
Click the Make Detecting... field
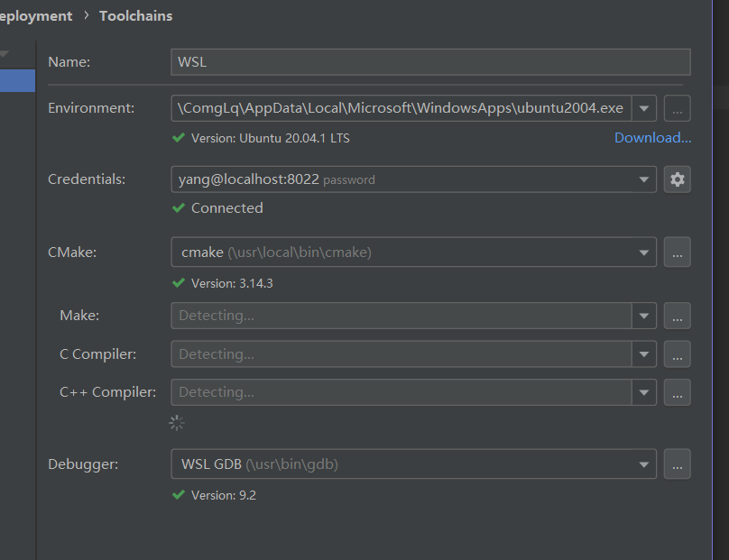click(x=401, y=316)
